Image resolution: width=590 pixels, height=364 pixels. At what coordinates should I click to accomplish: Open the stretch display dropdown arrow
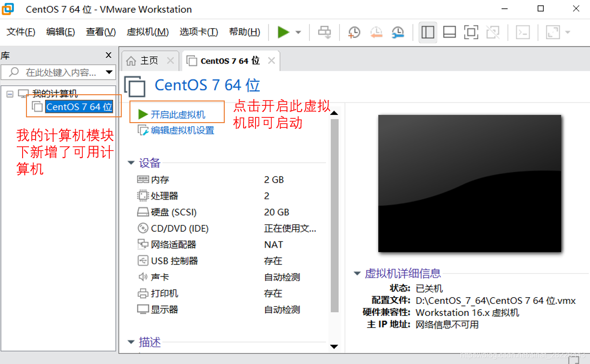[567, 32]
